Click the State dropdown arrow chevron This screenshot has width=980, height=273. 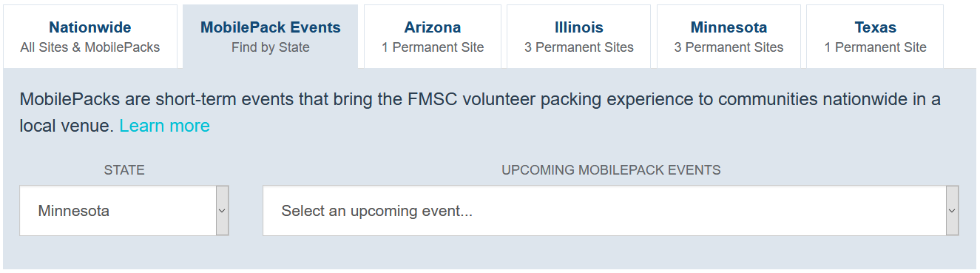click(222, 211)
